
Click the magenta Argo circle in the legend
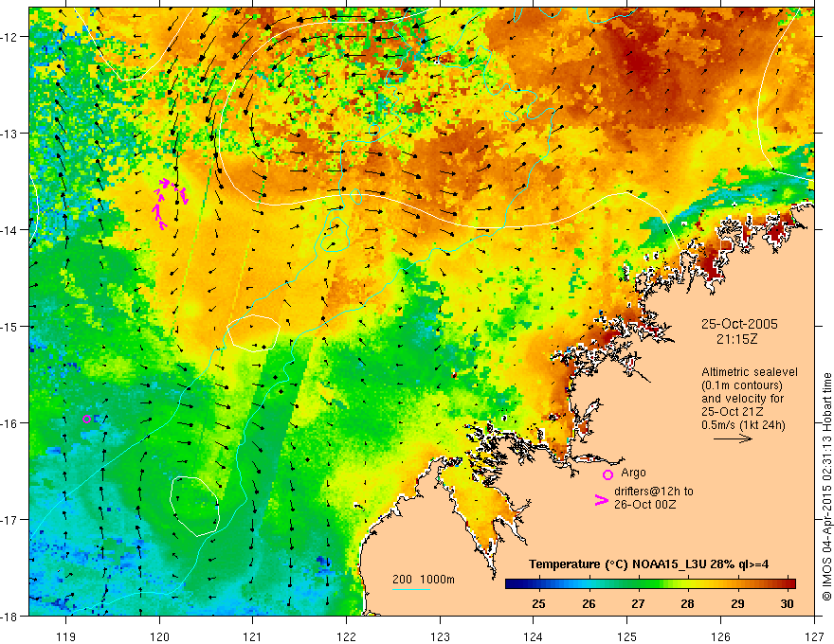tap(607, 474)
